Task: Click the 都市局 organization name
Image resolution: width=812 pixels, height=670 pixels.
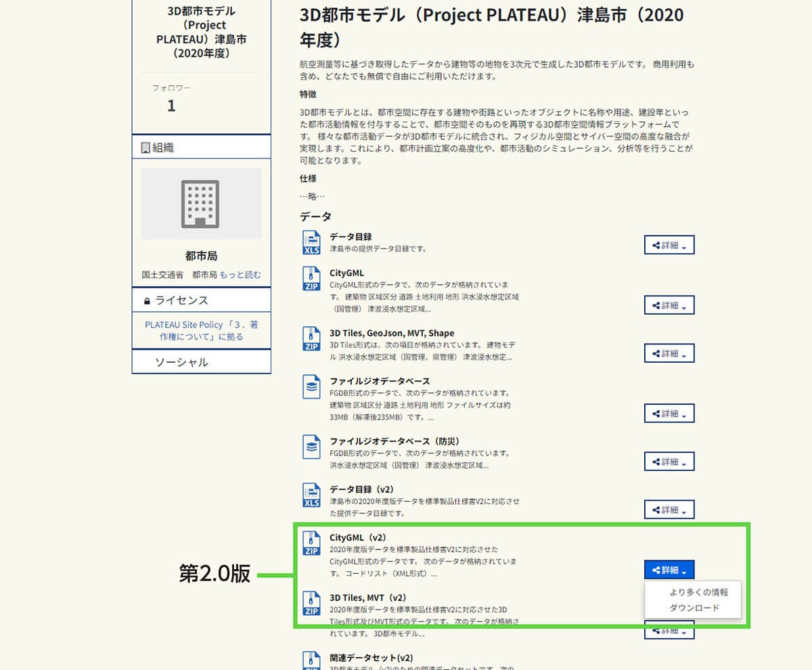Action: 201,256
